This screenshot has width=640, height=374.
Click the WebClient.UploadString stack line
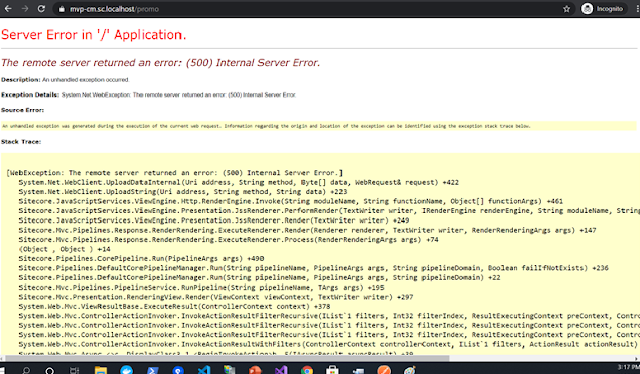tap(183, 192)
